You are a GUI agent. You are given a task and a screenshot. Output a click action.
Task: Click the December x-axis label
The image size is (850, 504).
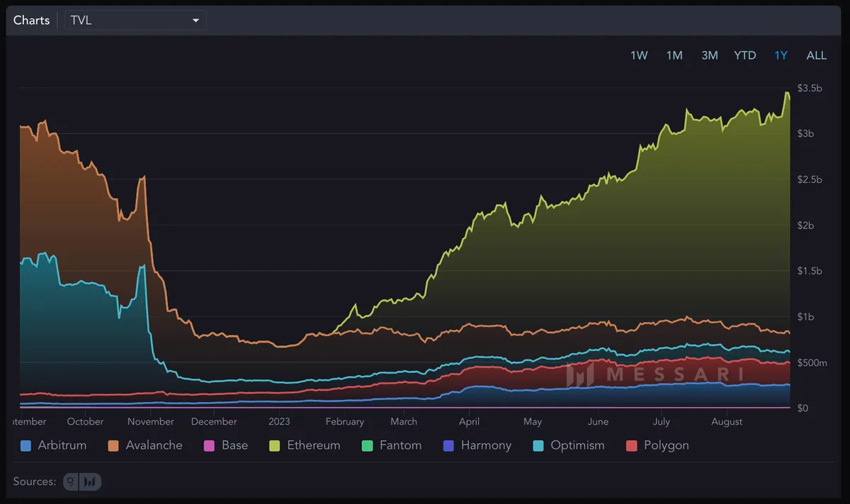pyautogui.click(x=214, y=421)
